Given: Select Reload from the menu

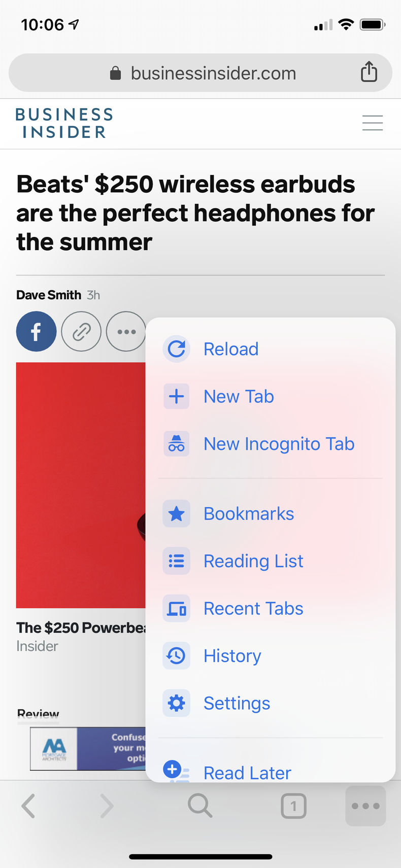Looking at the screenshot, I should pos(231,349).
